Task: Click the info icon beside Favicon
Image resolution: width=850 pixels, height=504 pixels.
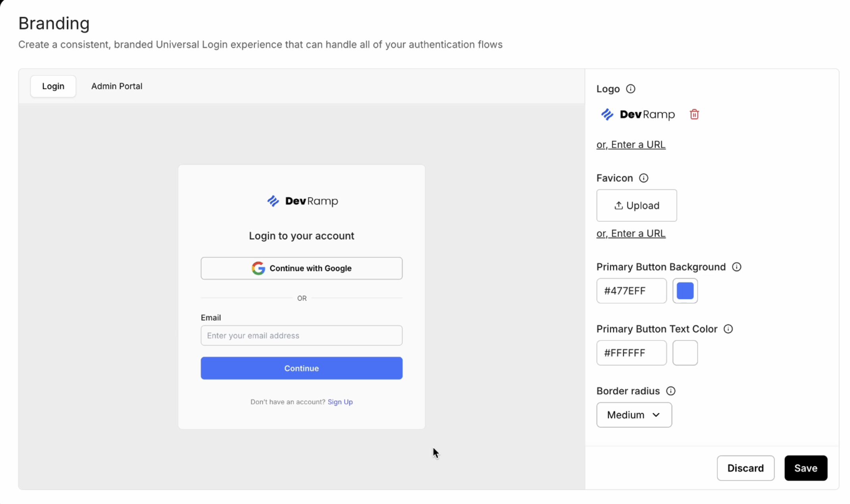Action: (x=644, y=178)
